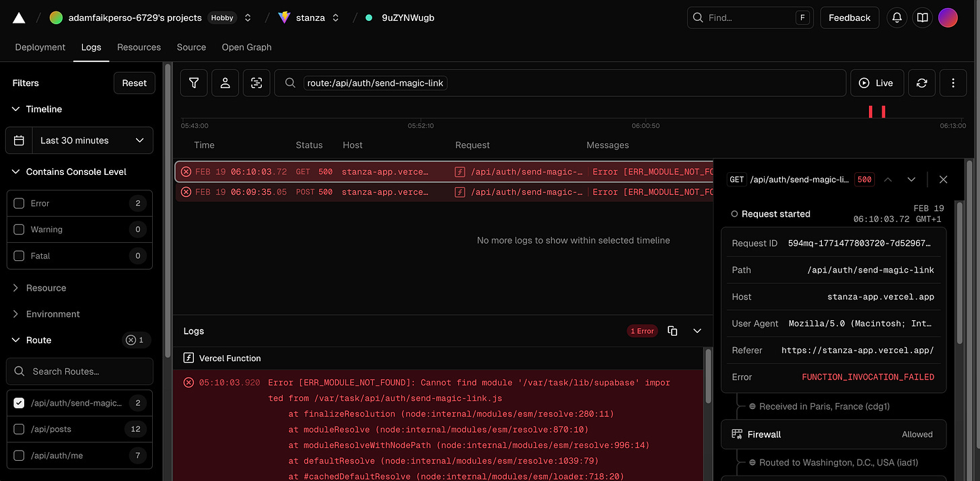980x481 pixels.
Task: Open the documentation book icon
Action: pyautogui.click(x=922, y=17)
